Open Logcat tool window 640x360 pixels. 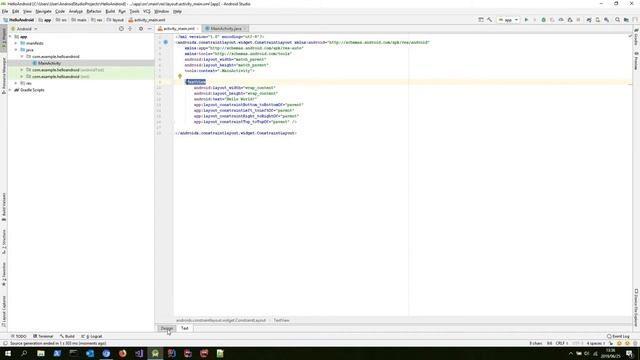coord(92,336)
